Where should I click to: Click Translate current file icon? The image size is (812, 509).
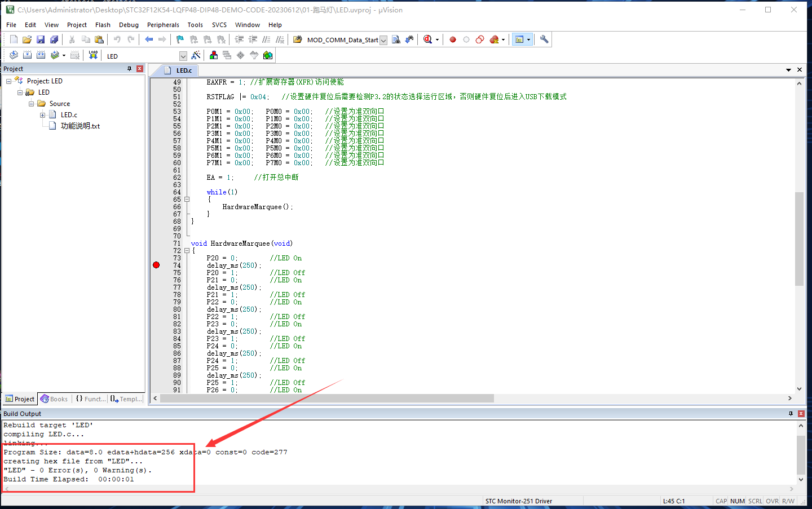[x=14, y=55]
